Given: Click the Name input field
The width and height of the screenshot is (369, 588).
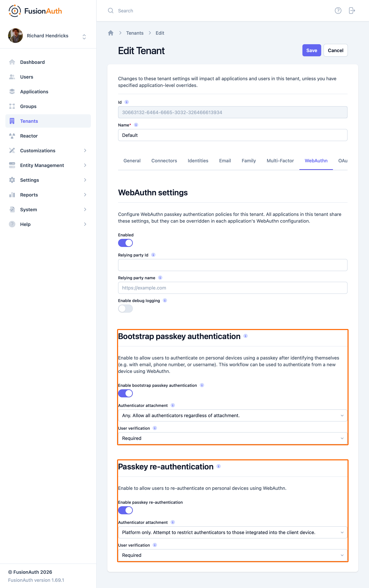Looking at the screenshot, I should [x=233, y=135].
